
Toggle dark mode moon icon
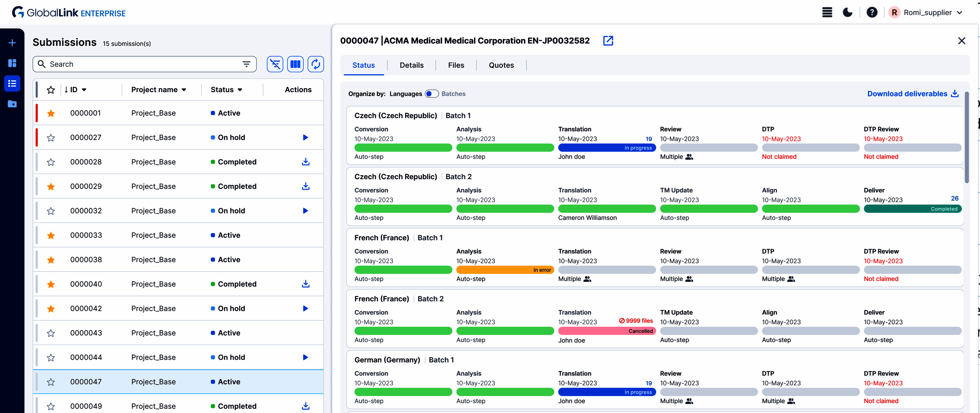tap(847, 12)
